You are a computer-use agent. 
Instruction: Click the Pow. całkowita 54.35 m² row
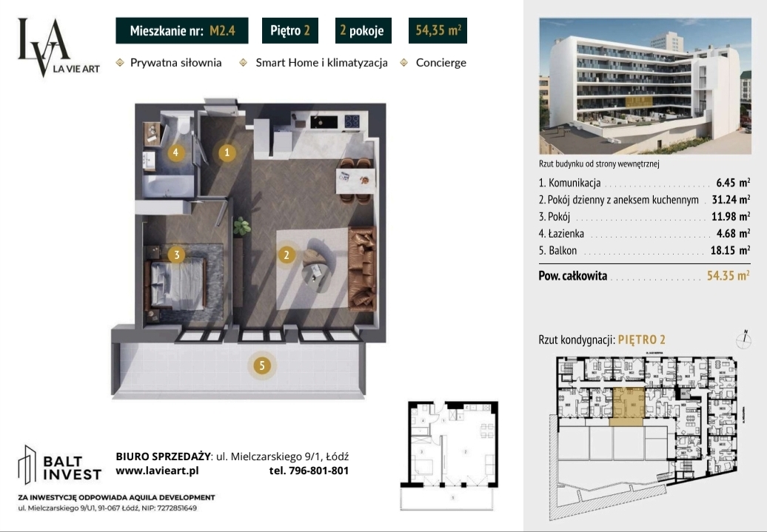click(x=644, y=276)
